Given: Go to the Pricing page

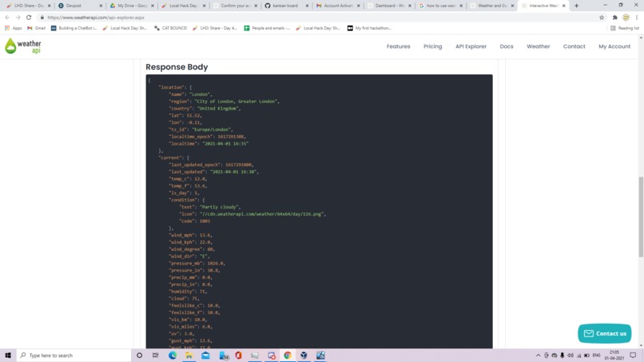Looking at the screenshot, I should click(x=432, y=46).
